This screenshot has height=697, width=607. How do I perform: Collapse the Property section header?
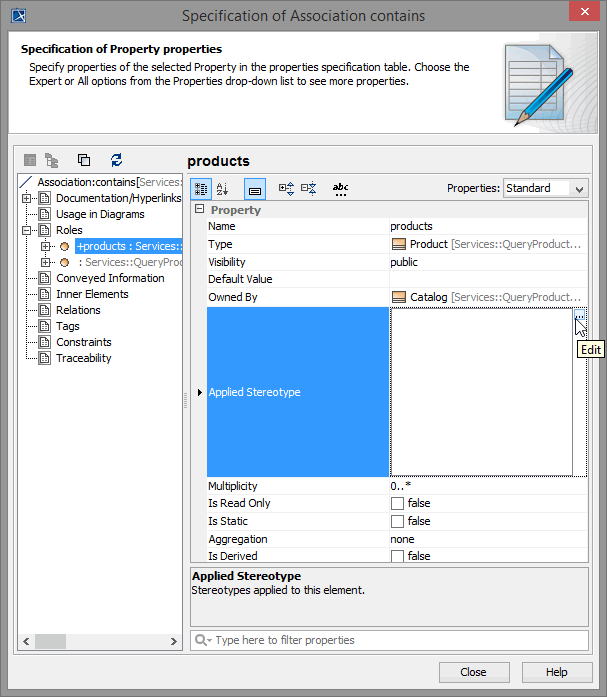coord(199,210)
